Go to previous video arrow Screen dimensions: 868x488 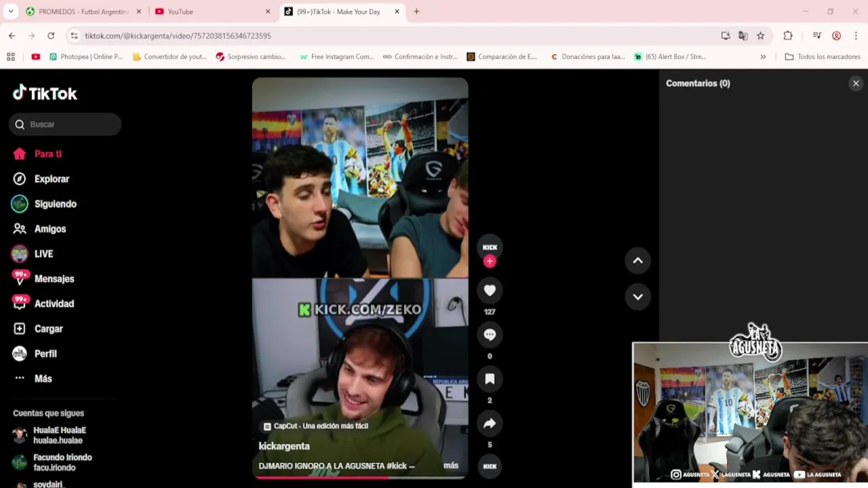coord(637,260)
